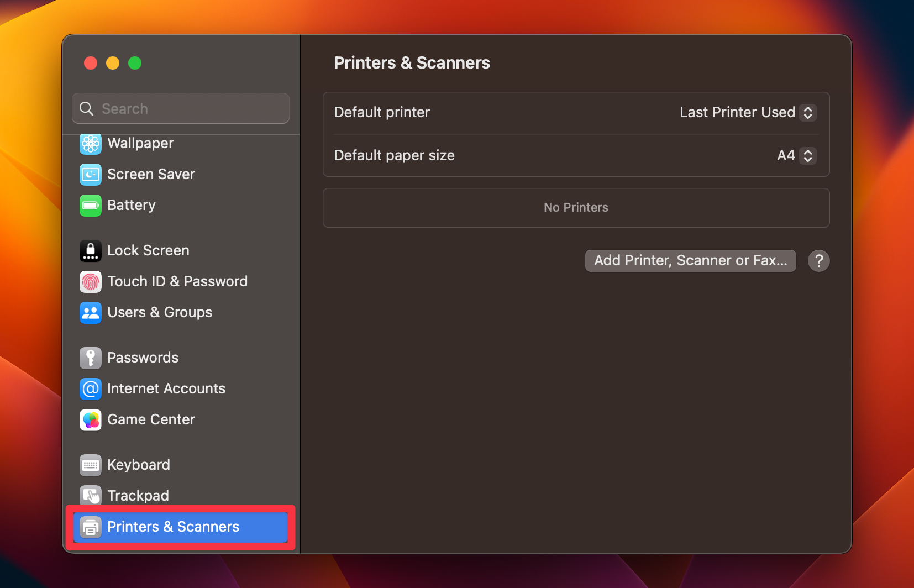Select the Lock Screen padlock icon

tap(90, 250)
